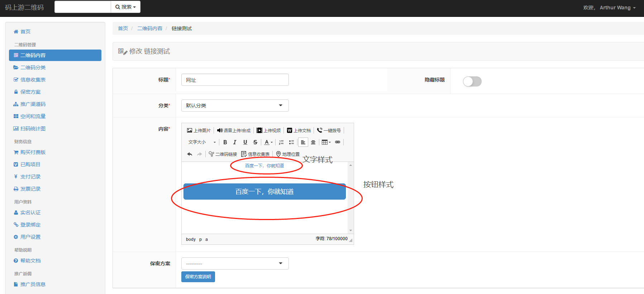644x294 pixels.
Task: Click the 二维码内容 breadcrumb link
Action: (x=149, y=28)
